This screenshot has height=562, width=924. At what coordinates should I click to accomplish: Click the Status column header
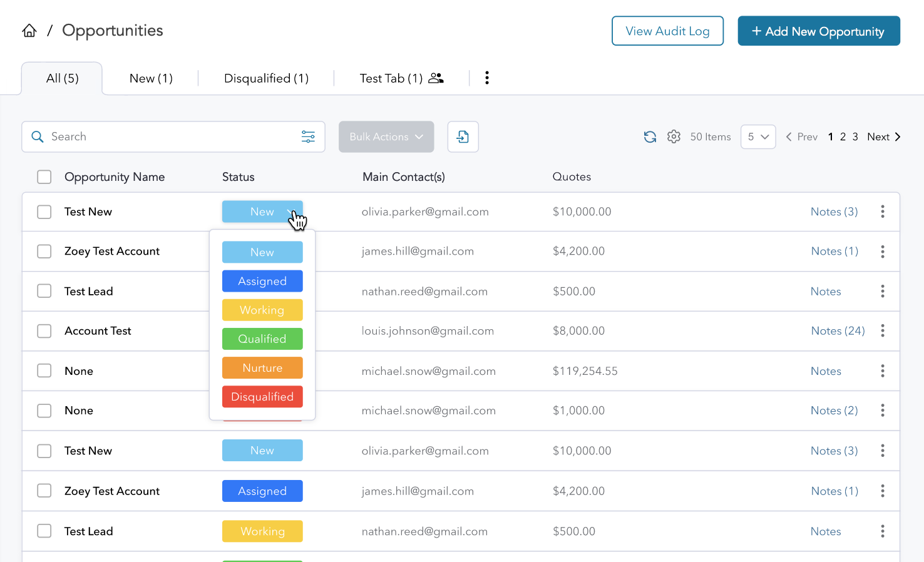tap(239, 177)
